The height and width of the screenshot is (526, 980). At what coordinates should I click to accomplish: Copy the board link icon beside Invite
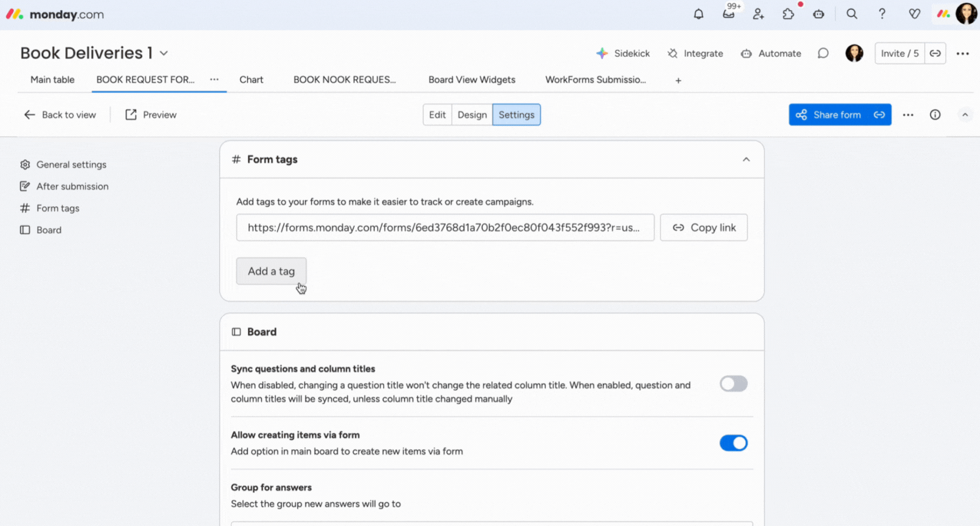pos(935,53)
